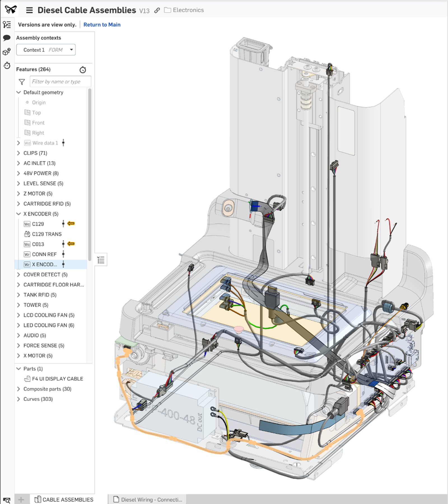
Task: Open the document hamburger menu
Action: coord(29,10)
